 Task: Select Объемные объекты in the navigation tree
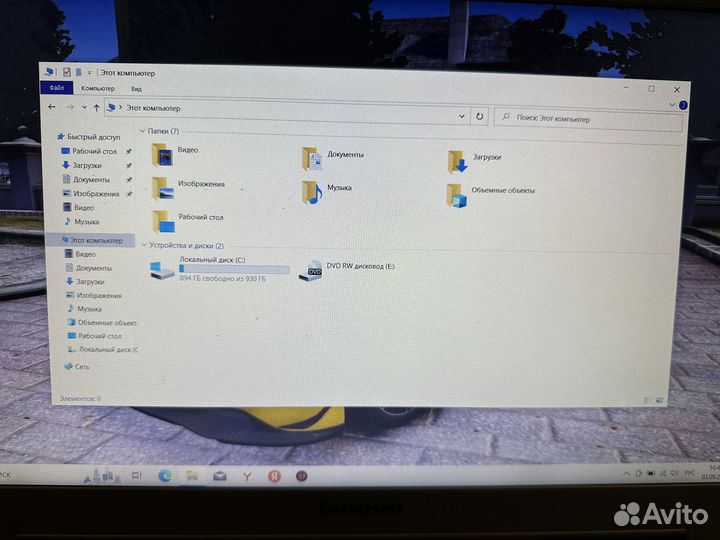tap(102, 322)
